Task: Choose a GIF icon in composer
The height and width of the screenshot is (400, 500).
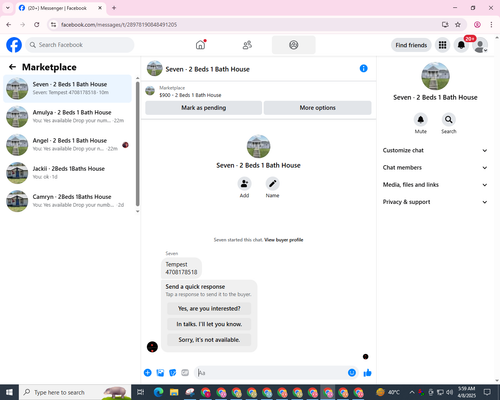Action: (x=185, y=373)
